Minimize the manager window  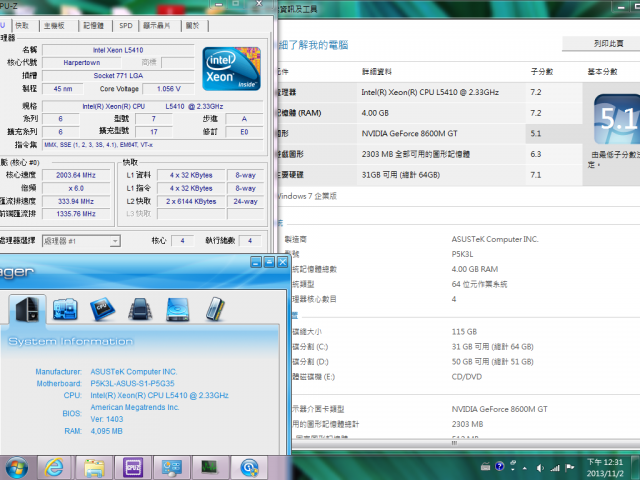click(256, 262)
